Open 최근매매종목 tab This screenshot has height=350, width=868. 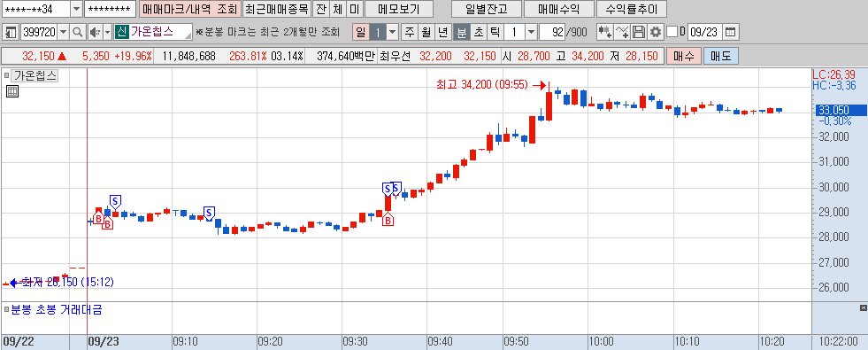(277, 9)
